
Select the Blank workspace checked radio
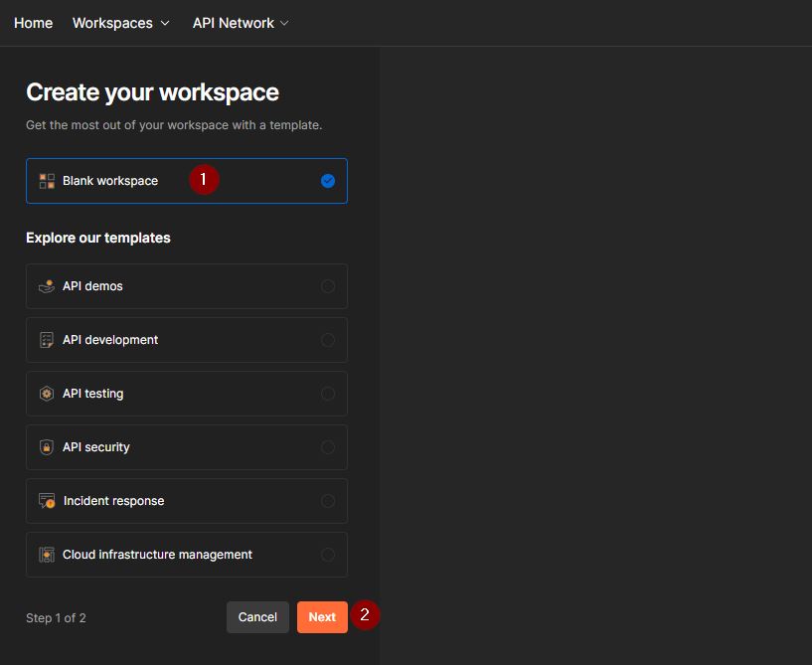[328, 181]
